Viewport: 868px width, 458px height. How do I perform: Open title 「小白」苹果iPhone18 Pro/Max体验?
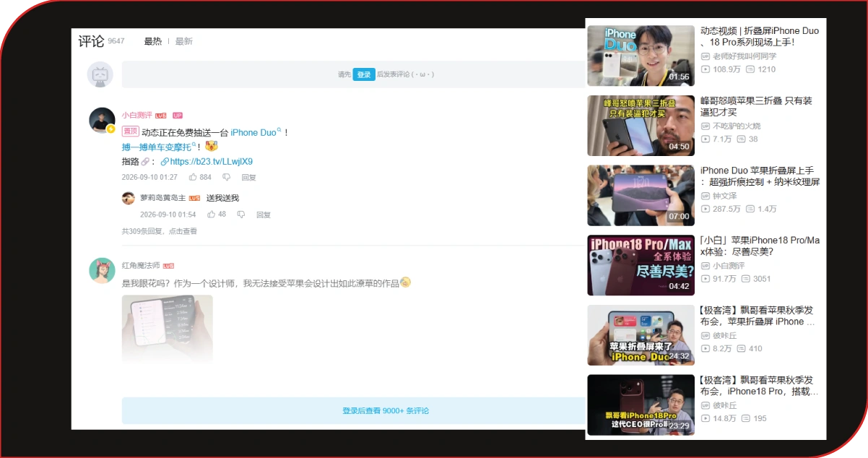point(760,246)
